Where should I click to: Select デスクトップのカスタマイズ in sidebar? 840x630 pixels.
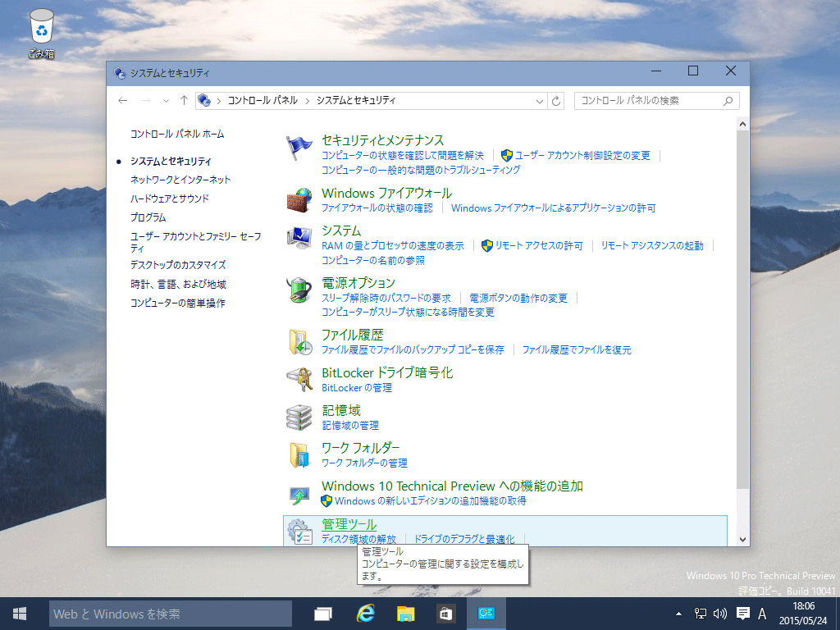178,265
